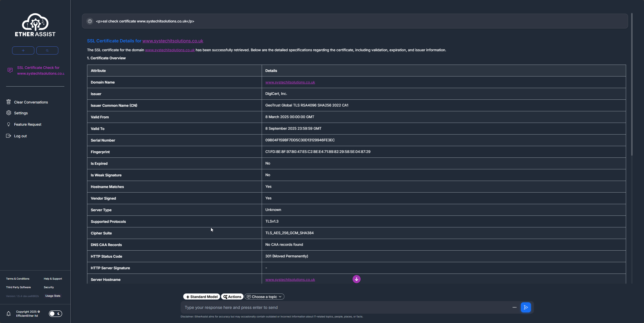Open Help & Support link
644x323 pixels.
pyautogui.click(x=53, y=279)
